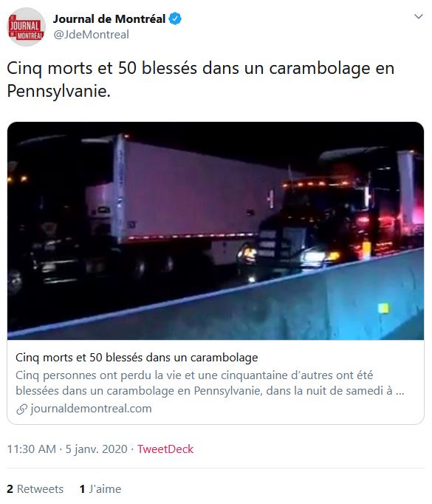The height and width of the screenshot is (504, 432).
Task: Open the Journal de Montréal account name
Action: click(109, 19)
